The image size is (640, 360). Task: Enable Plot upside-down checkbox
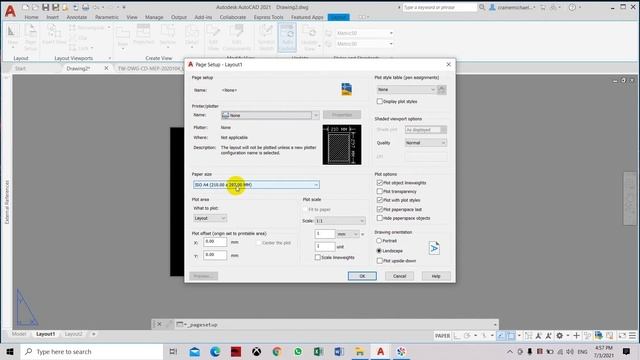point(380,260)
